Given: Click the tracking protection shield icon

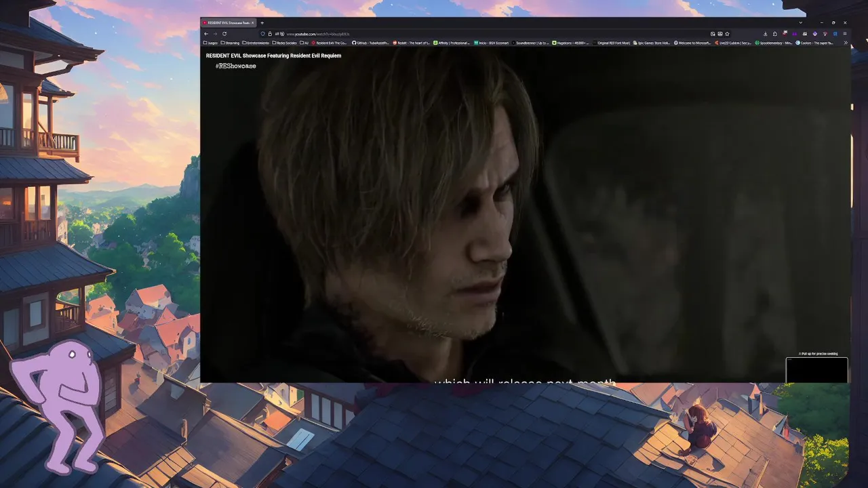Looking at the screenshot, I should point(262,34).
